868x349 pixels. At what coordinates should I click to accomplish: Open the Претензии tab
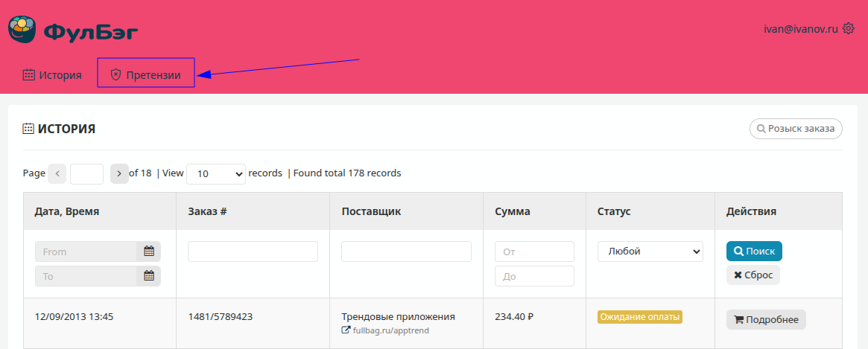146,74
